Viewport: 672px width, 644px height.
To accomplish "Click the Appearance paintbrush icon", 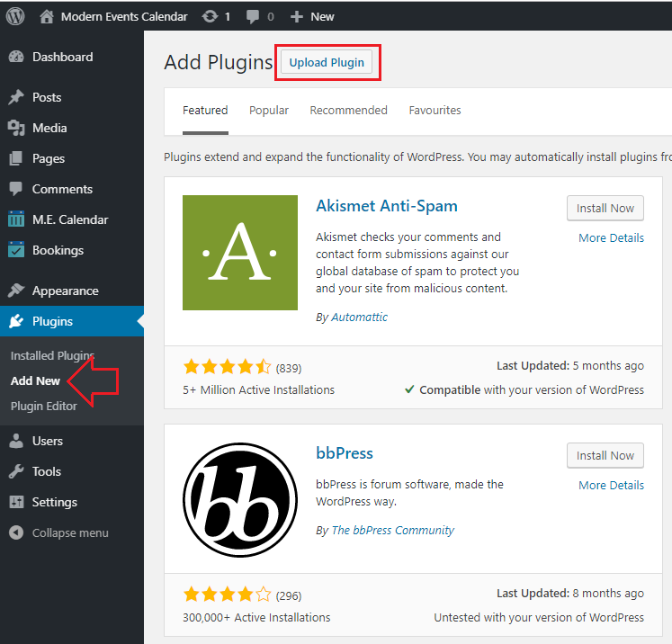I will (x=16, y=291).
